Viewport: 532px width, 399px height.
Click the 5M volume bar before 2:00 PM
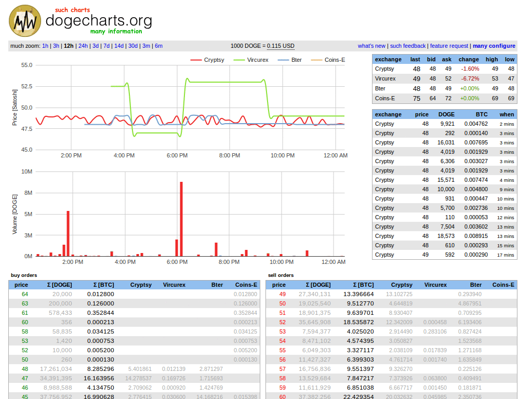coord(68,233)
